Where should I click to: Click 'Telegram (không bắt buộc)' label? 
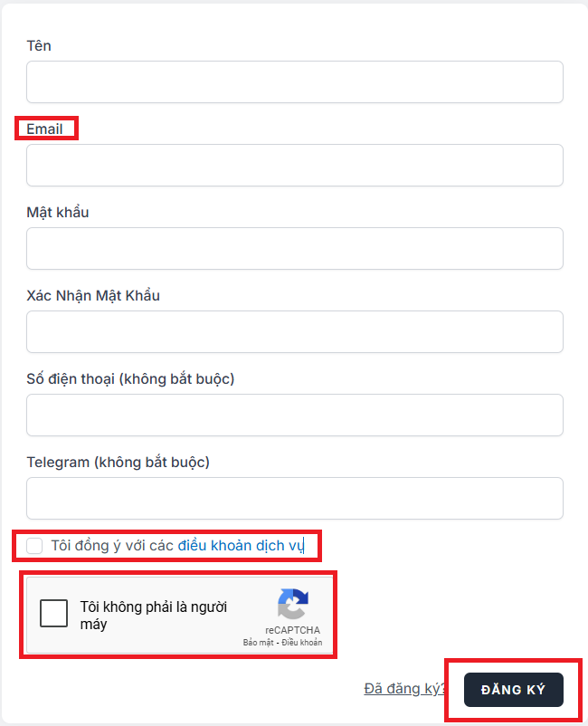(x=118, y=463)
